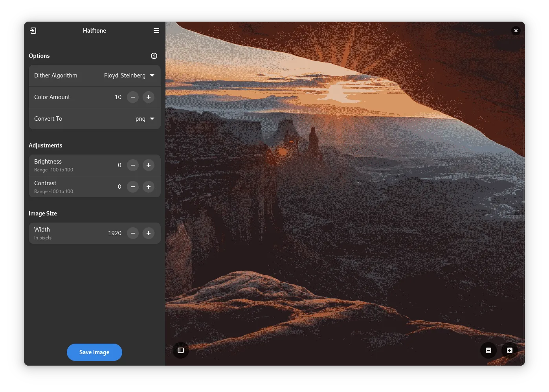This screenshot has width=549, height=392.
Task: Expand the Dither Algorithm dropdown
Action: coord(129,75)
